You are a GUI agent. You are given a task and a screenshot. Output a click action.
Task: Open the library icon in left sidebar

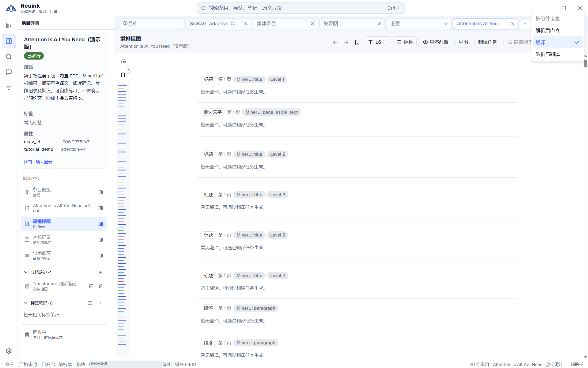click(9, 26)
